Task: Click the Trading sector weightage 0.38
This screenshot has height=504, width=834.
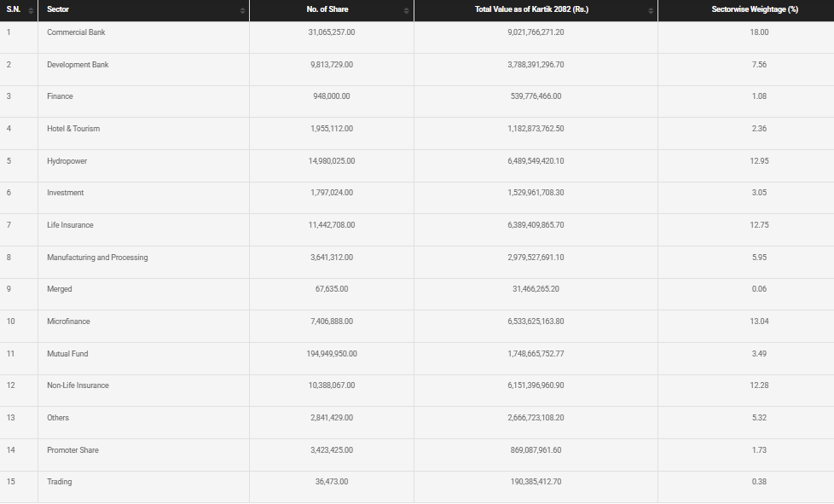Action: [x=759, y=482]
